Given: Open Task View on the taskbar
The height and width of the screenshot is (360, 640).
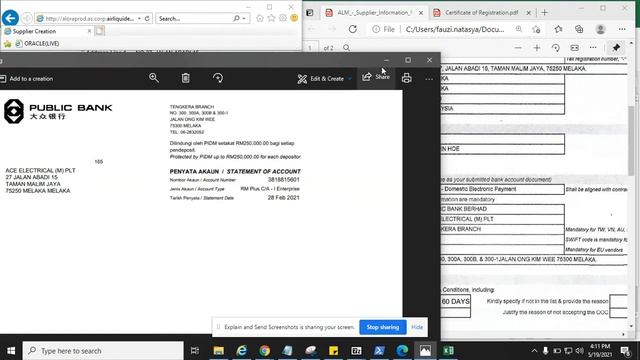Looking at the screenshot, I should (x=195, y=351).
